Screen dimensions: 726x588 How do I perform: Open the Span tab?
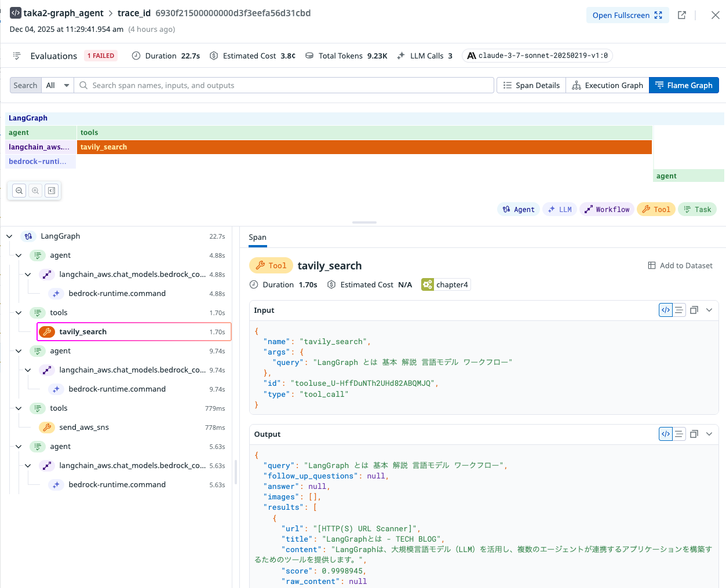[257, 238]
